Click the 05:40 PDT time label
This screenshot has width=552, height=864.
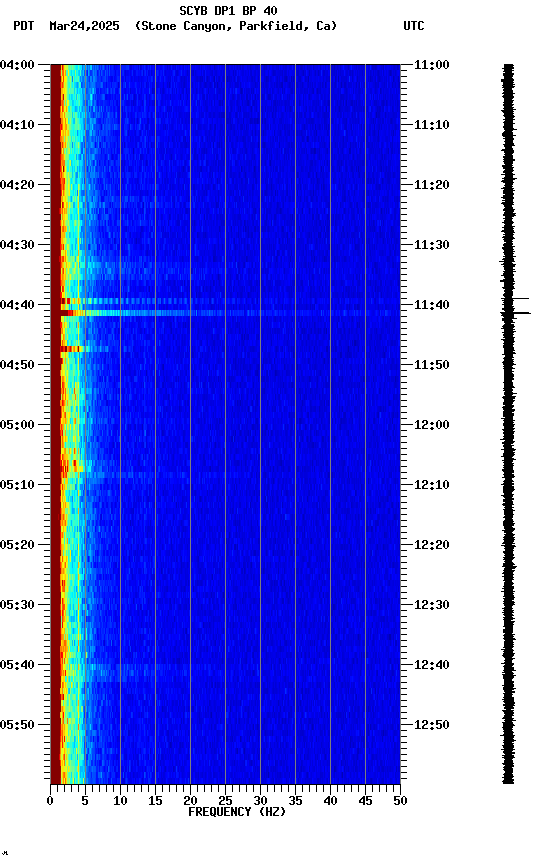click(x=17, y=665)
